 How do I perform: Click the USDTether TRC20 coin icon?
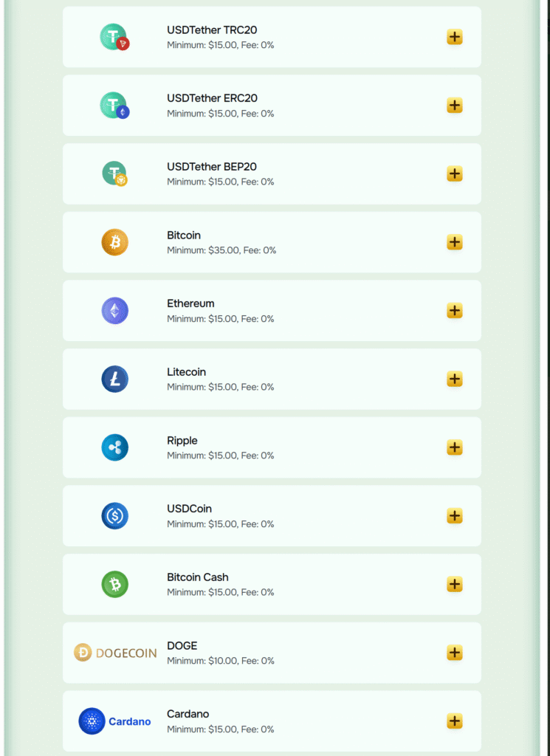114,36
